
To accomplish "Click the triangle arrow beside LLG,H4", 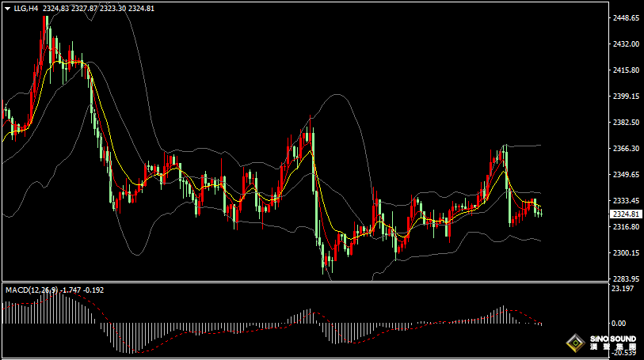I will coord(7,8).
